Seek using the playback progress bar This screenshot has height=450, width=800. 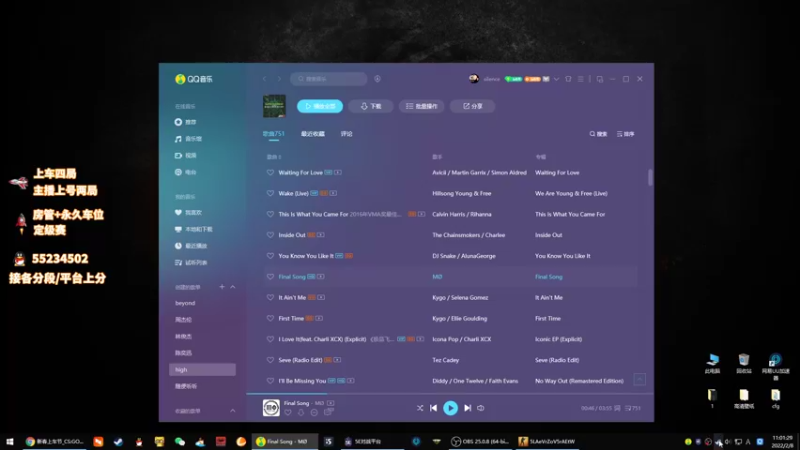pos(449,393)
